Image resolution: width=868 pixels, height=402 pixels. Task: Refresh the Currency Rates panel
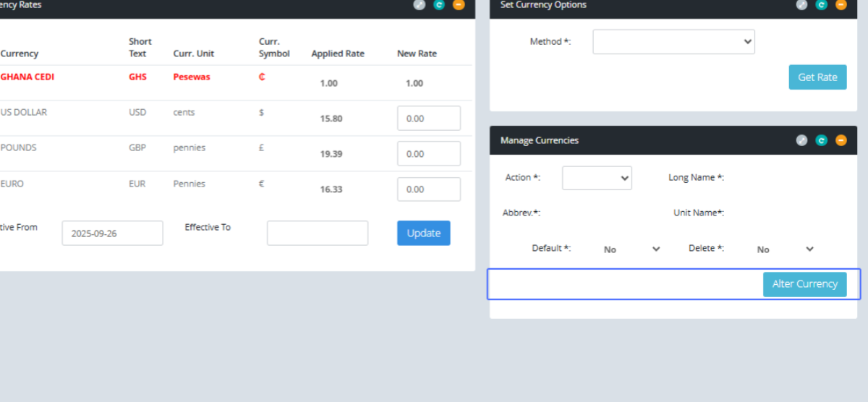click(439, 4)
